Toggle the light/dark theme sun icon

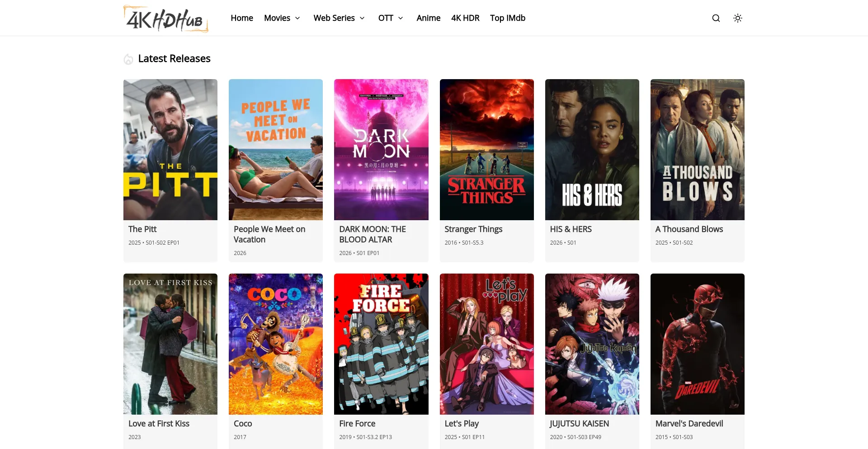tap(737, 18)
